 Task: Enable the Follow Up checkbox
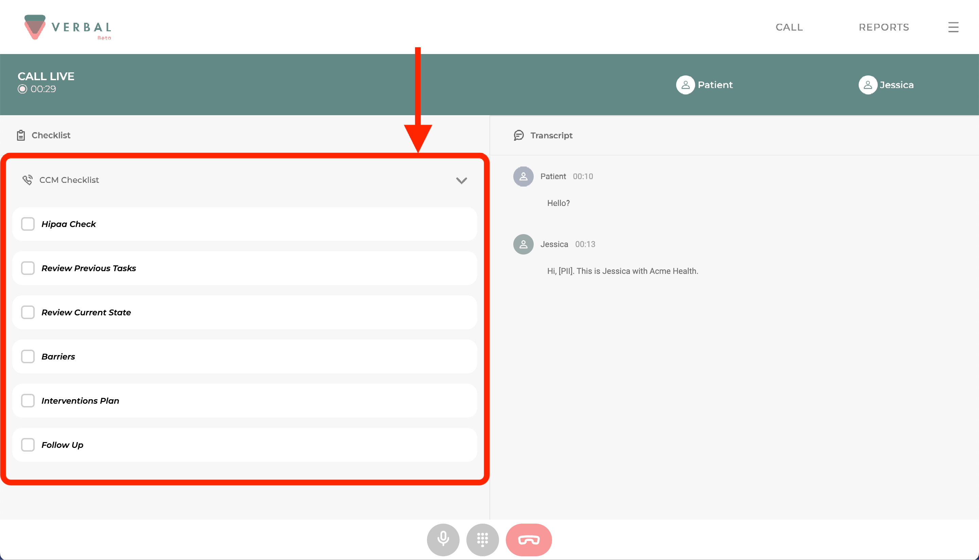[x=28, y=444]
